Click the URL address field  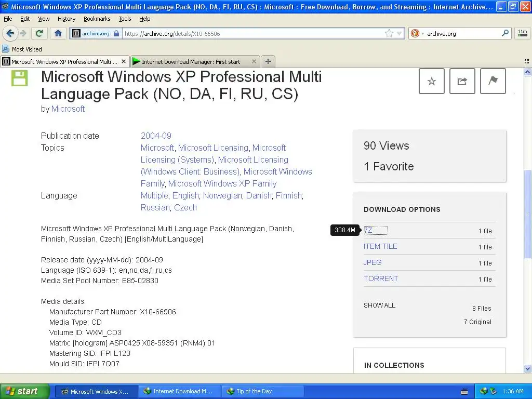coord(253,33)
